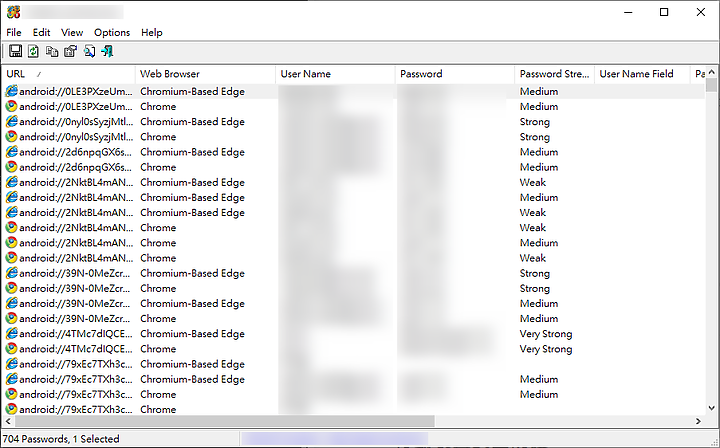Viewport: 720px width, 448px height.
Task: Click the horizontal scrollbar left arrow
Action: [x=8, y=421]
